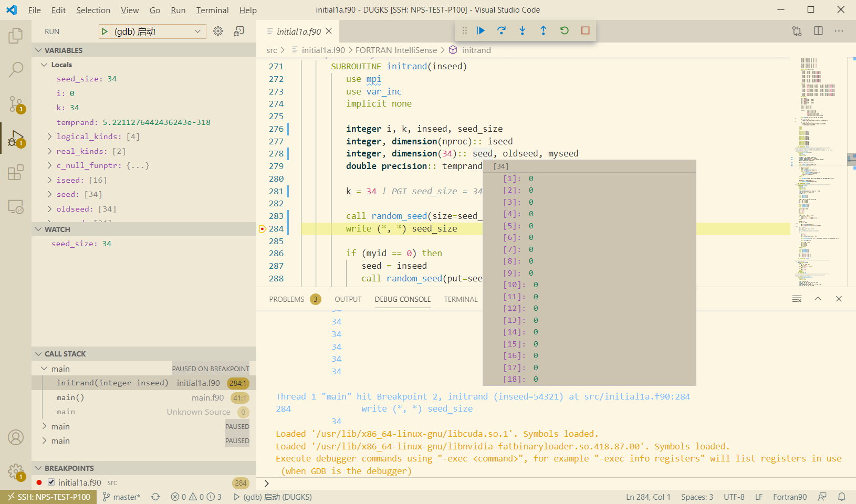Screen dimensions: 856x504
Task: Expand iseed array variable
Action: (x=49, y=180)
